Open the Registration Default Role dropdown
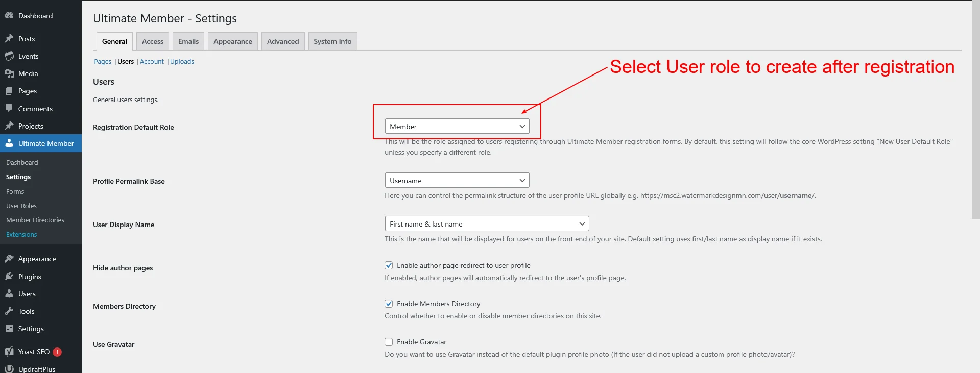 point(457,126)
